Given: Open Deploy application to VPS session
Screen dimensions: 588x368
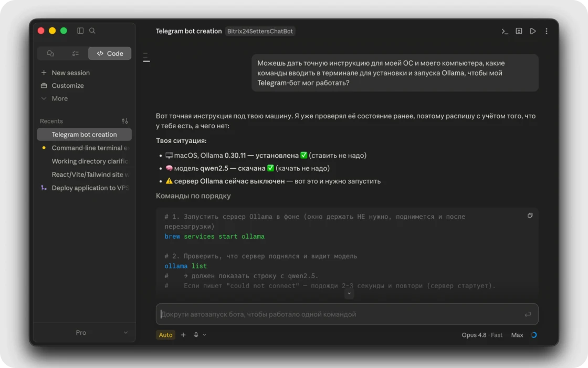Looking at the screenshot, I should click(x=85, y=188).
